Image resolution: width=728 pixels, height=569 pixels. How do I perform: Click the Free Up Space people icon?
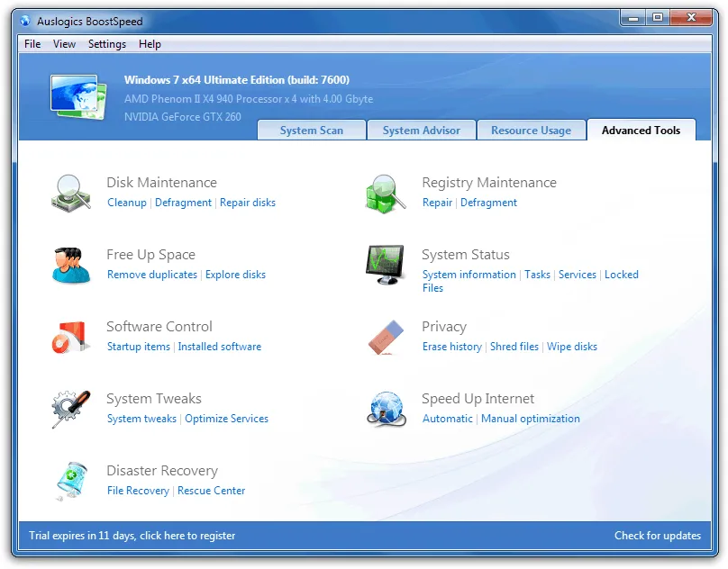71,265
